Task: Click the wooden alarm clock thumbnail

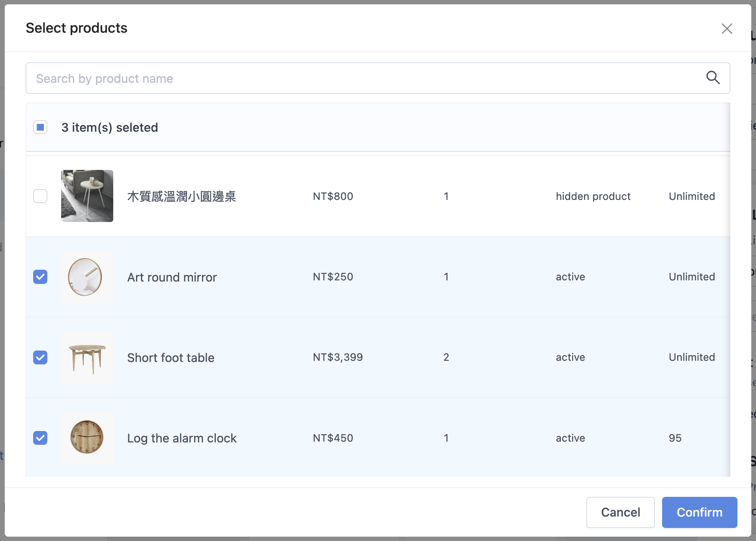Action: (87, 438)
